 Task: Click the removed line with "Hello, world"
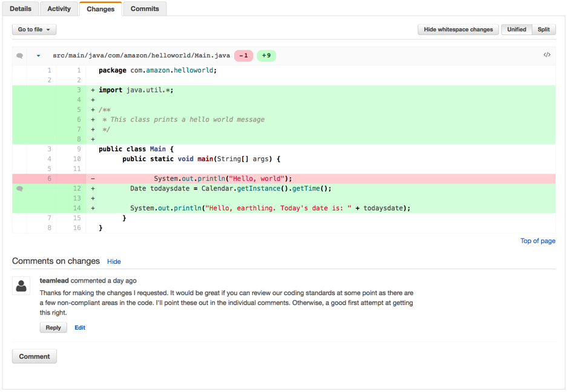coord(284,178)
